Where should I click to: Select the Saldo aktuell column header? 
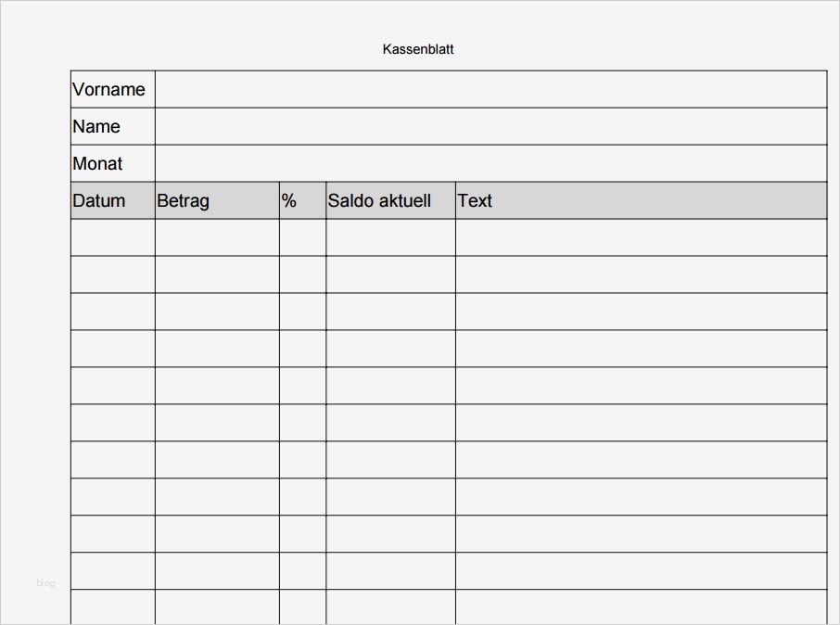click(390, 200)
